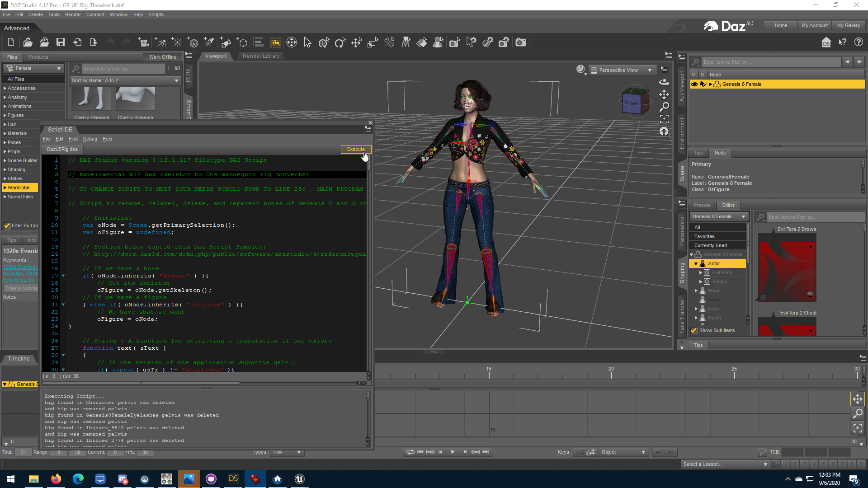
Task: Toggle Show Sub Items checkbox
Action: (694, 331)
